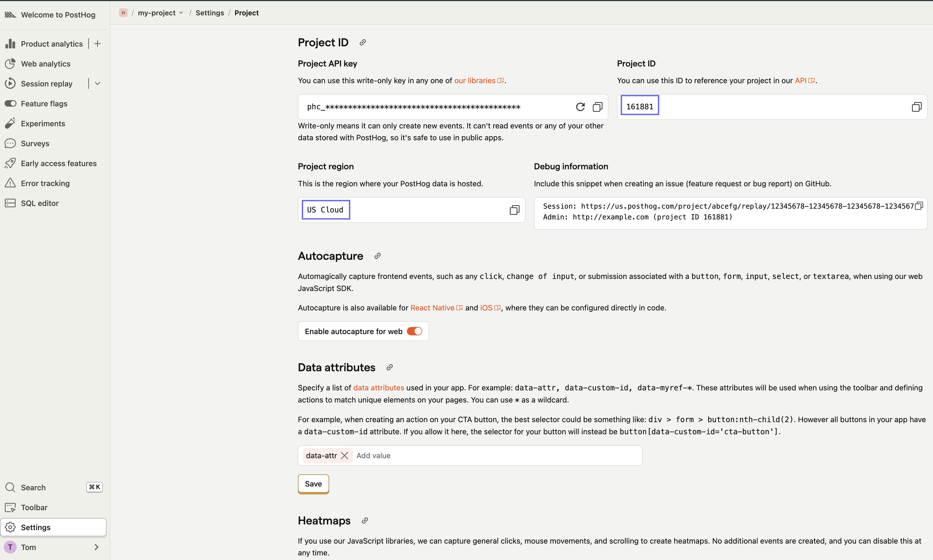Copy link to Heatmaps section
This screenshot has height=560, width=933.
(x=365, y=521)
